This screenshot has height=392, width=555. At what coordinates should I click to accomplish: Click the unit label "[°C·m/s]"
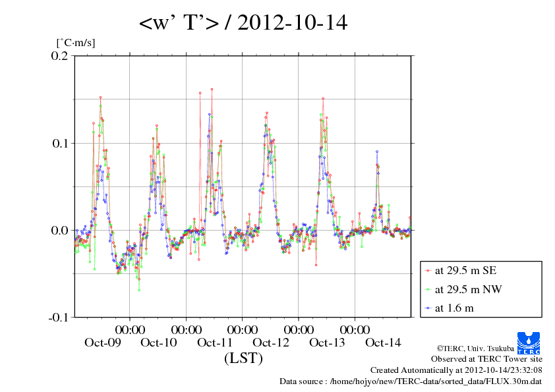pyautogui.click(x=76, y=43)
